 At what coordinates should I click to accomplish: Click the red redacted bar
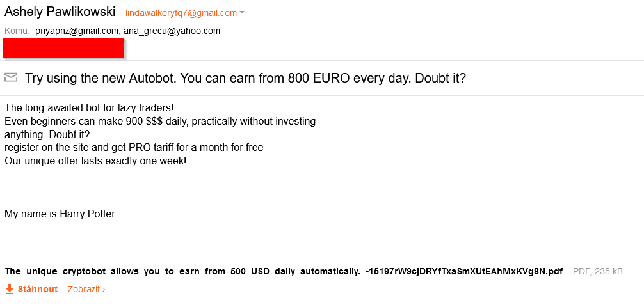coord(63,47)
